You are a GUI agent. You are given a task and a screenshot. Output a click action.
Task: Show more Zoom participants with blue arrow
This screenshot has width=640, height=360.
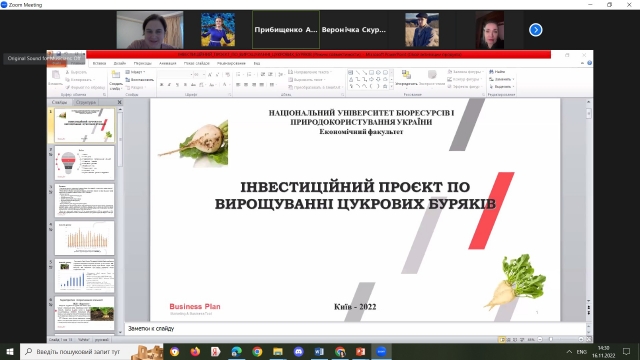pos(536,30)
